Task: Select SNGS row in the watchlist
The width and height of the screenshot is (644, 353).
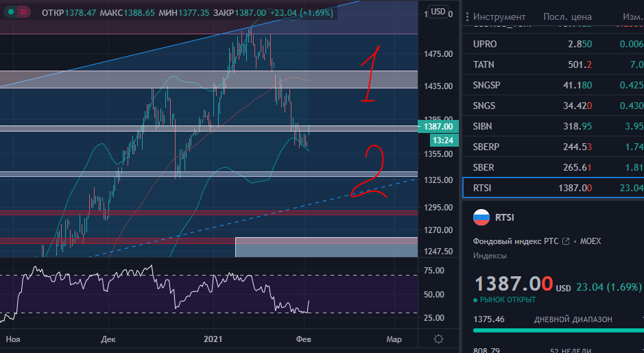Action: (x=553, y=106)
